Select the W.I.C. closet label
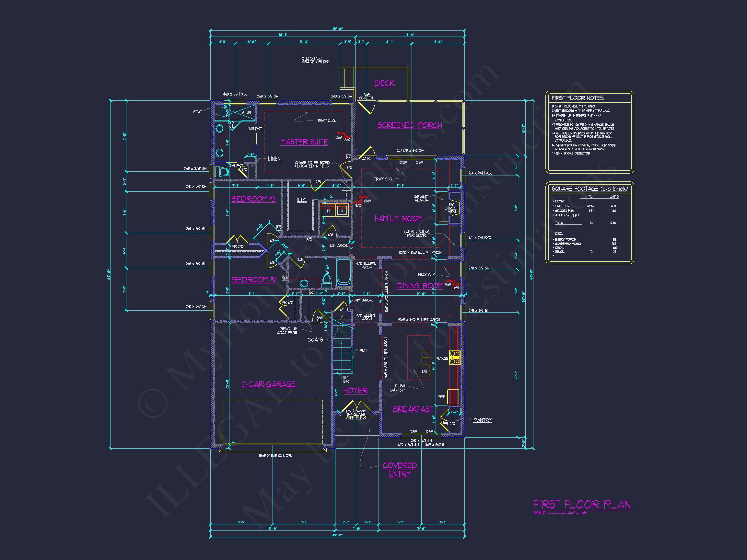747x560 pixels. (302, 200)
